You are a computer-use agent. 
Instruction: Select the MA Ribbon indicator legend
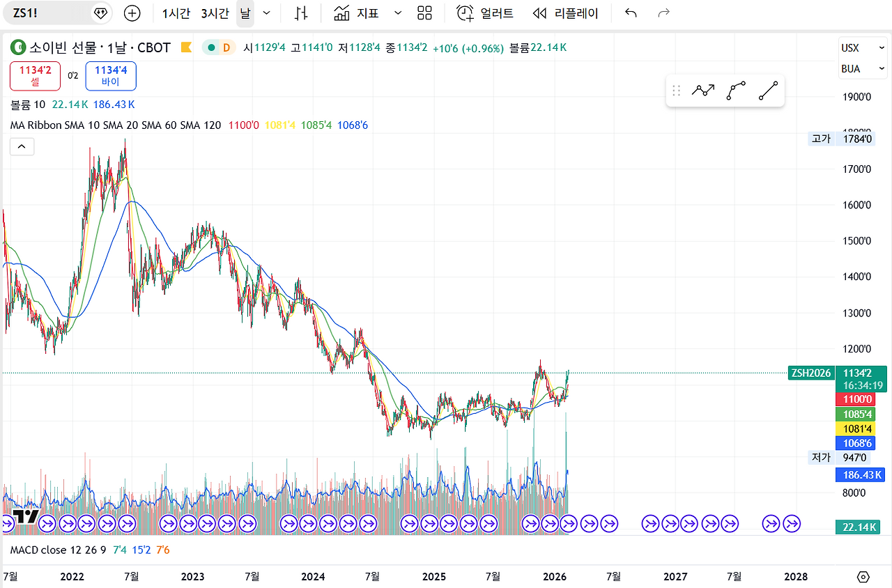(116, 125)
